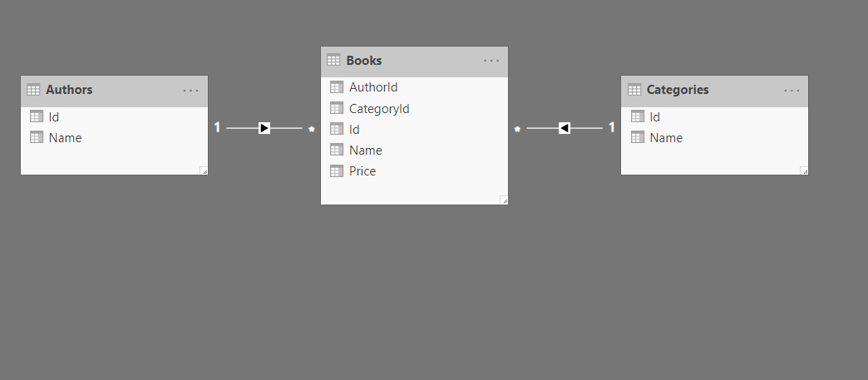868x380 pixels.
Task: Select the Books table title
Action: pos(364,60)
